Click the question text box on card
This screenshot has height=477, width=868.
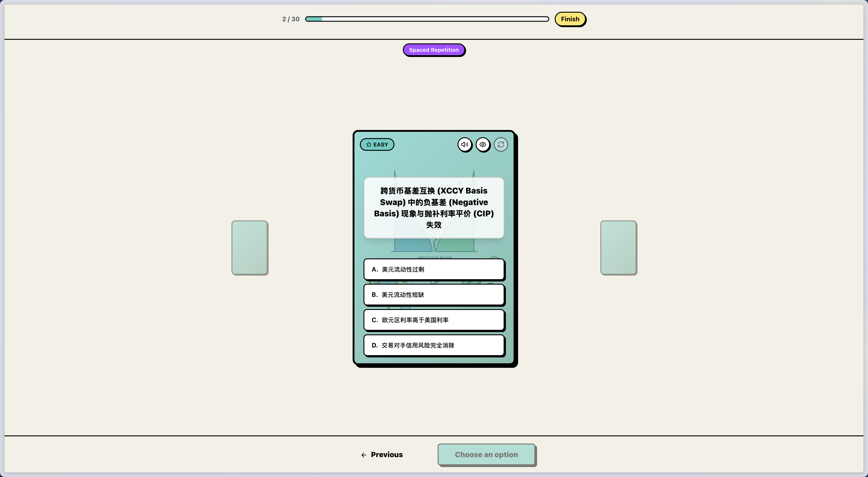point(434,208)
